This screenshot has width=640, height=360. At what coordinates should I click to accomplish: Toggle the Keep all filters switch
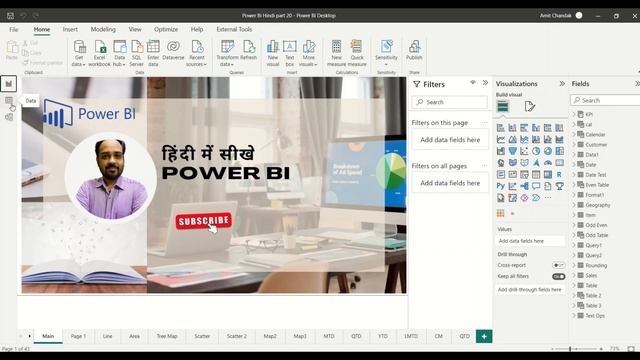pos(558,276)
